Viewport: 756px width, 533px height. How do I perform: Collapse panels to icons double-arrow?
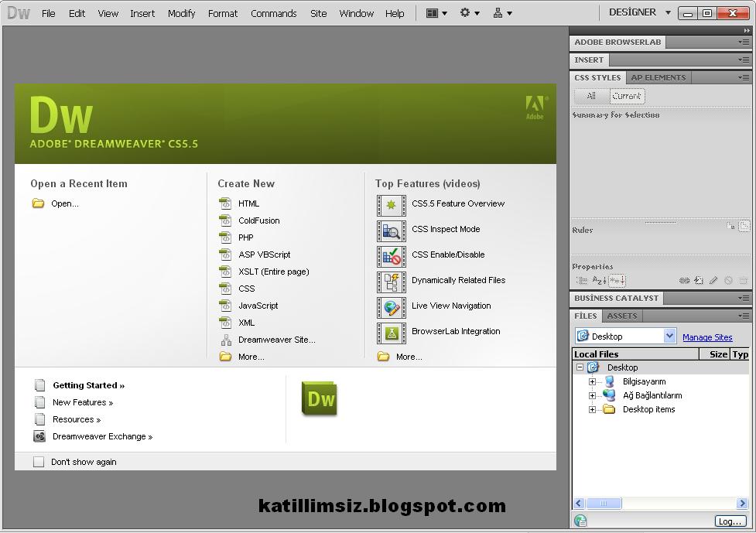(x=747, y=30)
